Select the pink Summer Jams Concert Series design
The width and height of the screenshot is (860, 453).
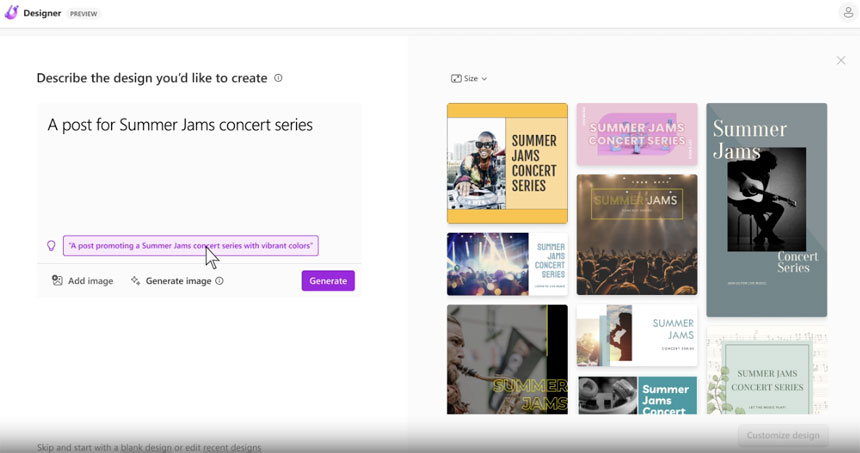click(637, 134)
